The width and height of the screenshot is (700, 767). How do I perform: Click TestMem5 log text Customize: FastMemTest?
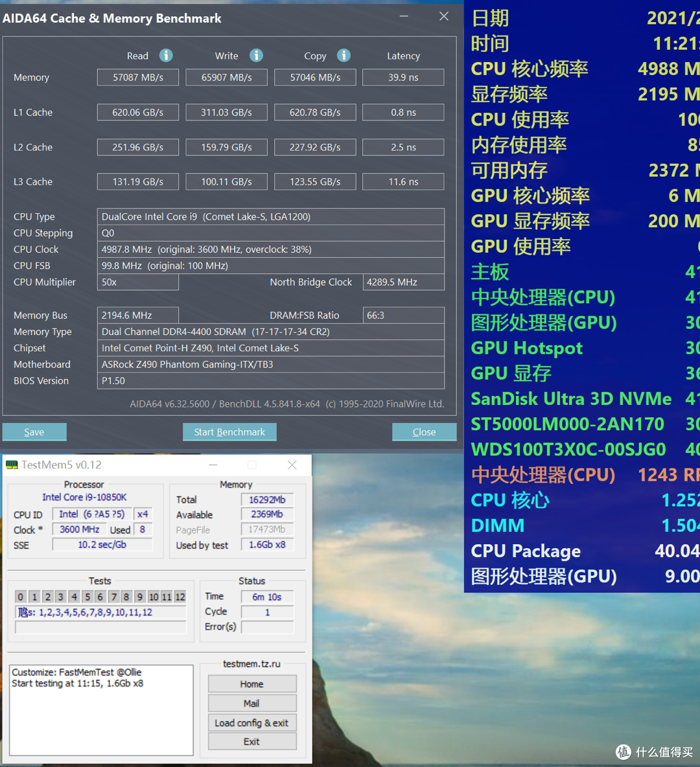click(77, 672)
